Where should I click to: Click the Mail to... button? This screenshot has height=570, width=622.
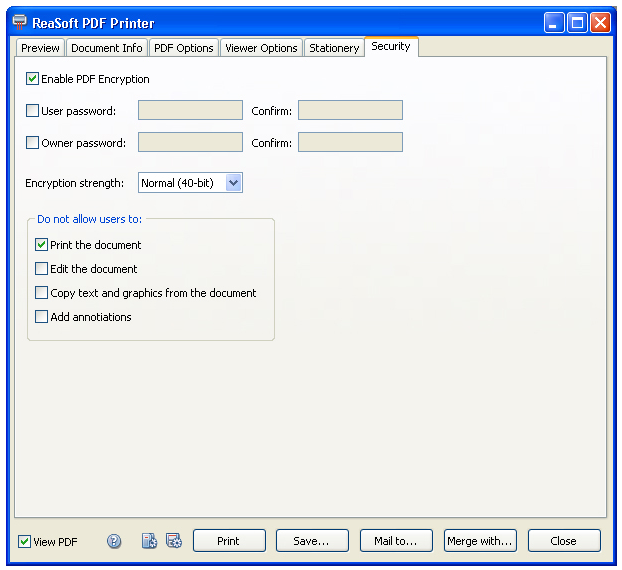(396, 541)
